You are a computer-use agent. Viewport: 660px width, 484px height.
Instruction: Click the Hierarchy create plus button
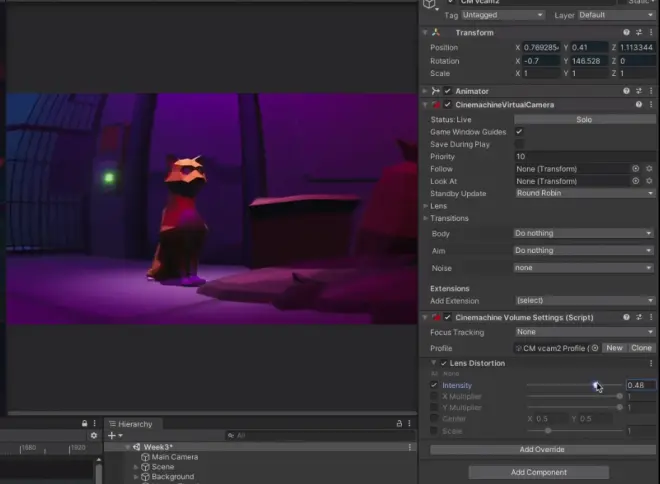114,436
